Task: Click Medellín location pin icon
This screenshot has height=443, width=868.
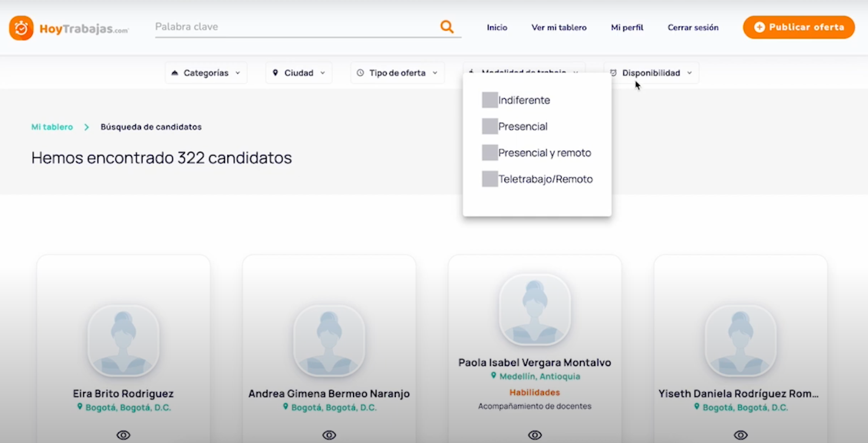Action: [x=494, y=375]
